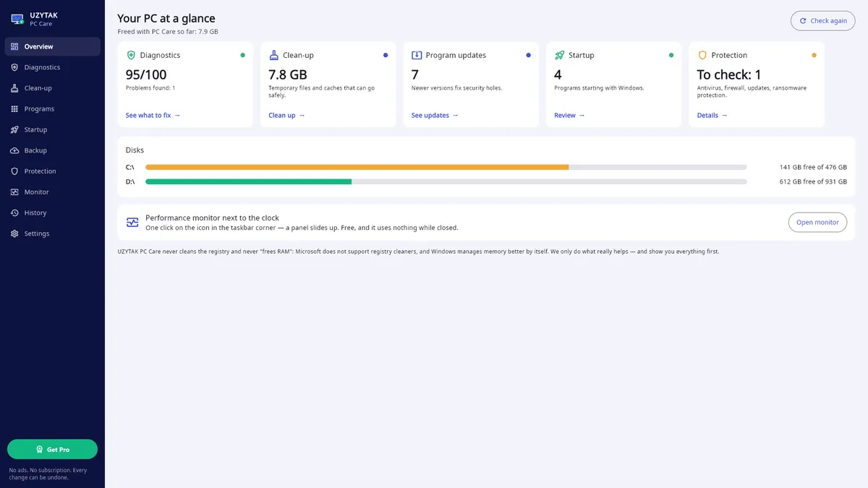Click the History clock icon in sidebar
The width and height of the screenshot is (868, 488).
coord(14,213)
